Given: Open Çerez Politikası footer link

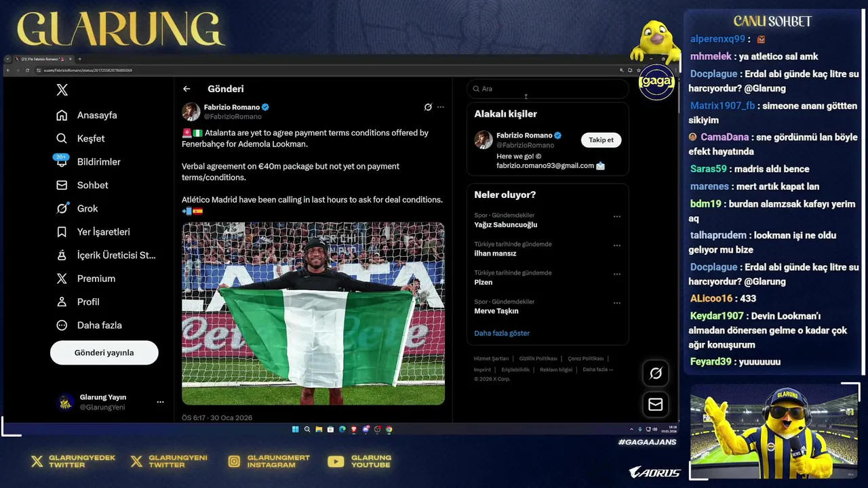Looking at the screenshot, I should click(586, 359).
